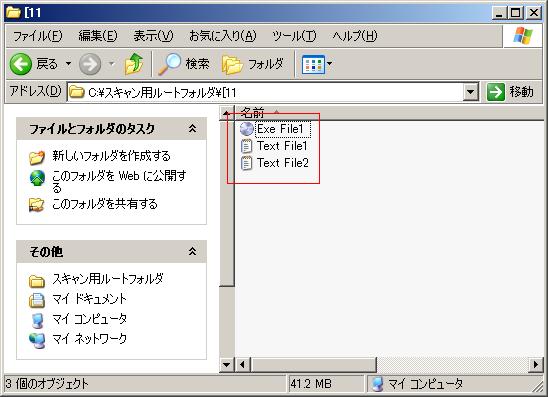Click the new folder icon
Viewport: 548px width, 397px height.
(37, 157)
